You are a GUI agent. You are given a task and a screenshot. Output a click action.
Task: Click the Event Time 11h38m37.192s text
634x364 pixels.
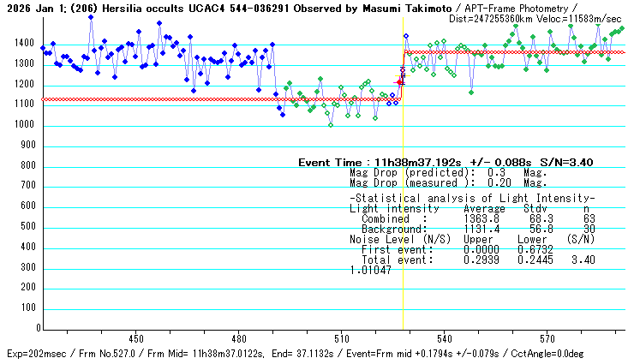(446, 162)
